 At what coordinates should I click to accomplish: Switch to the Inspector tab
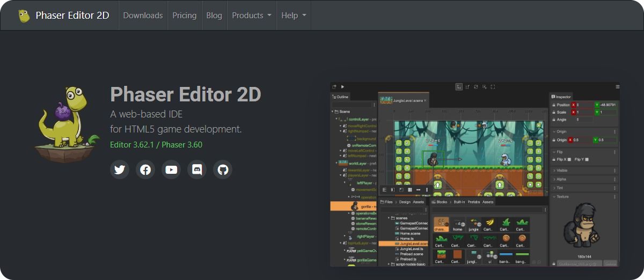pos(561,97)
